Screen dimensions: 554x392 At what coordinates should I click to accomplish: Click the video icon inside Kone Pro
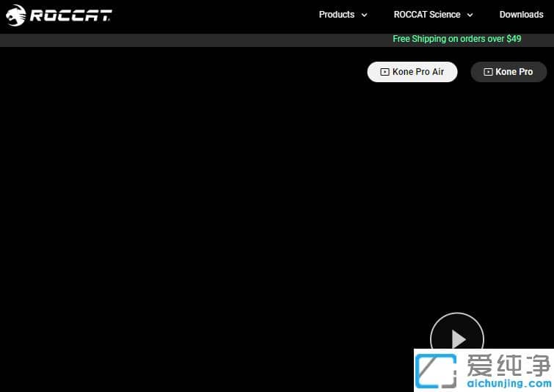(x=488, y=72)
